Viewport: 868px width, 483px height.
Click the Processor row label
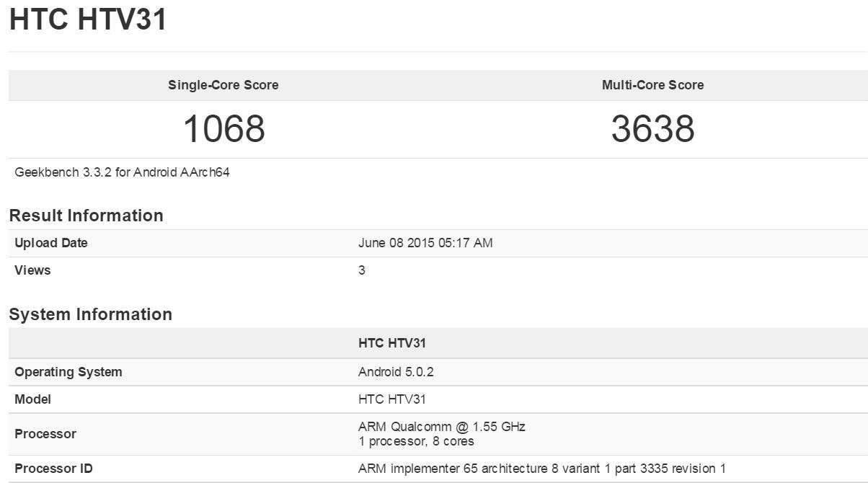point(45,434)
